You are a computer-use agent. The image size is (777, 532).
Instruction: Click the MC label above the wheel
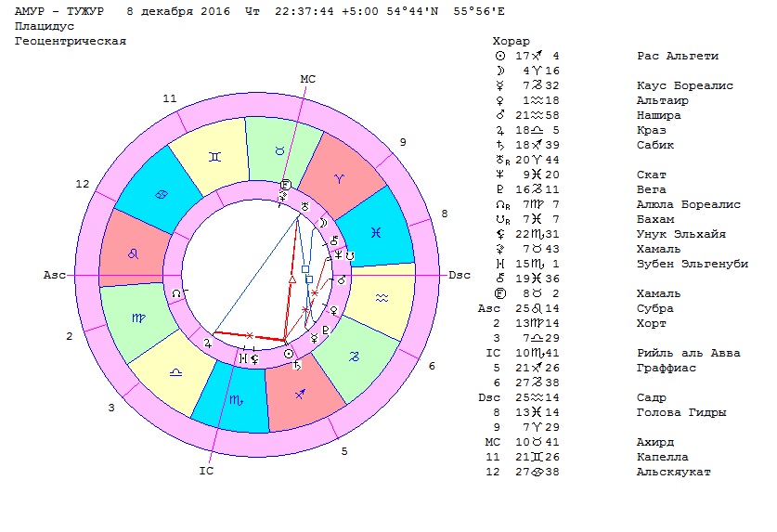[x=308, y=79]
